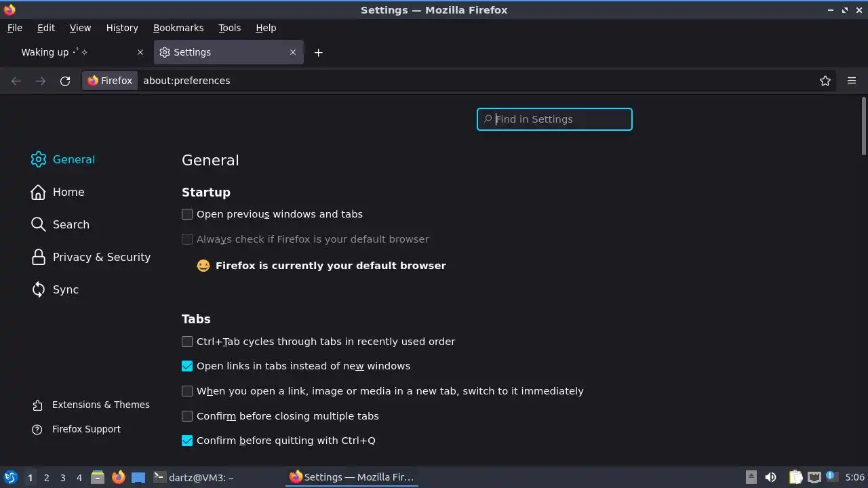Uncheck Open links in tabs instead of windows
The height and width of the screenshot is (488, 868).
[x=187, y=366]
